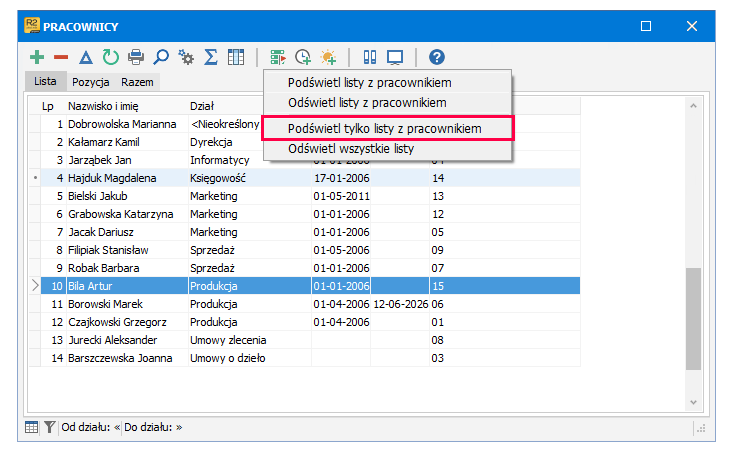This screenshot has height=458, width=730.
Task: Click the date 01-05-2011 cell
Action: click(x=341, y=196)
